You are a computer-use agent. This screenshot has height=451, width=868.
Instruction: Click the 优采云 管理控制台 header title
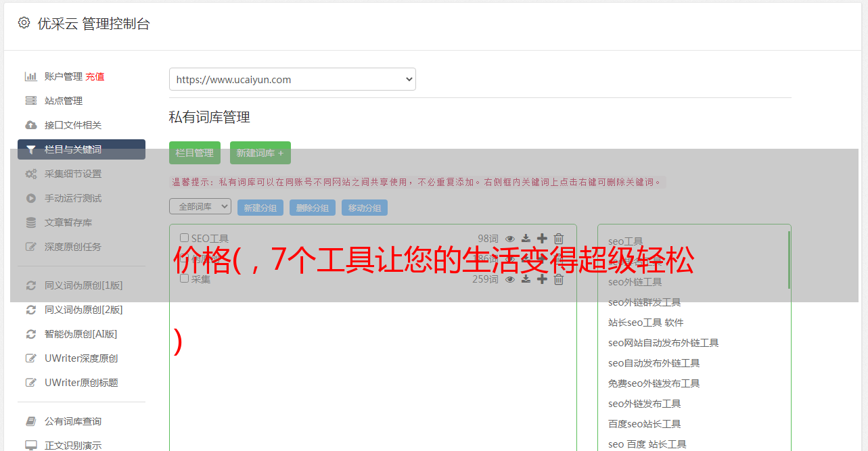(93, 24)
